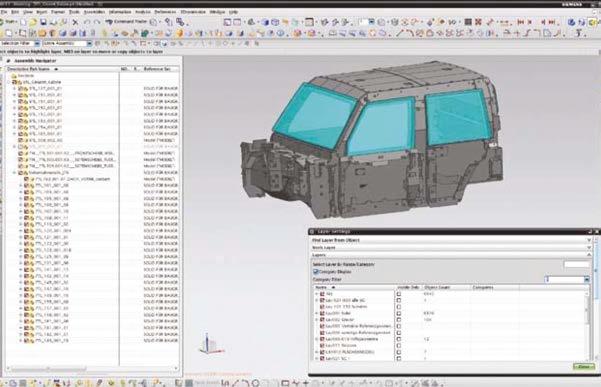This screenshot has width=601, height=387.
Task: Click the Open file folder icon
Action: [33, 22]
